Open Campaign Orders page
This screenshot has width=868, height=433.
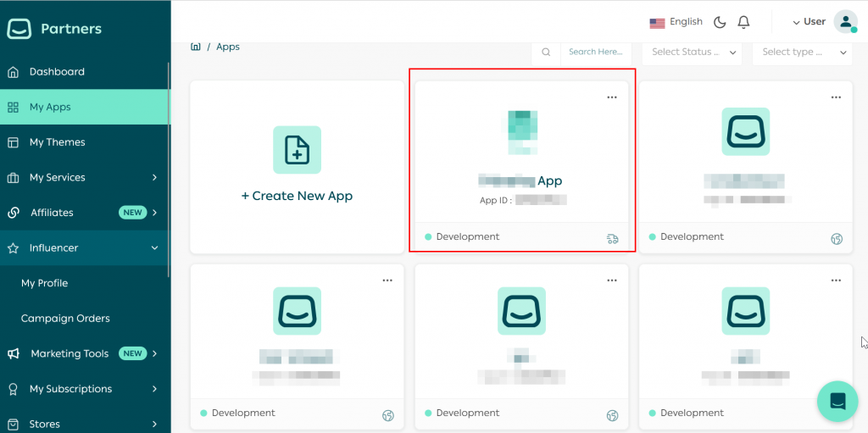point(65,319)
